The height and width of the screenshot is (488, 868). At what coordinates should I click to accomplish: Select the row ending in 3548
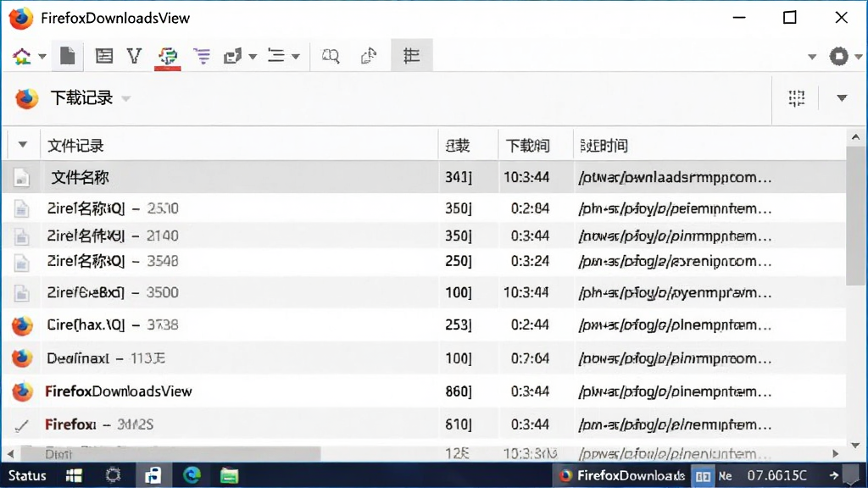click(x=424, y=261)
